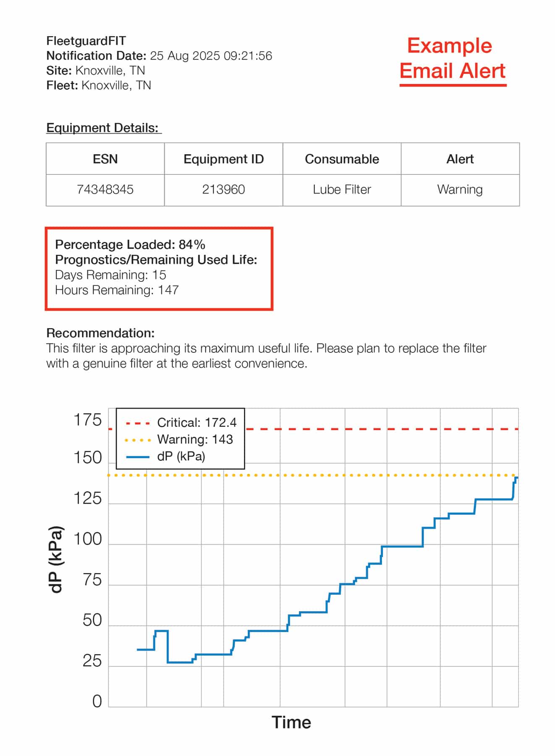The width and height of the screenshot is (555, 756).
Task: Click the Hours Remaining: 147 text
Action: pos(117,290)
